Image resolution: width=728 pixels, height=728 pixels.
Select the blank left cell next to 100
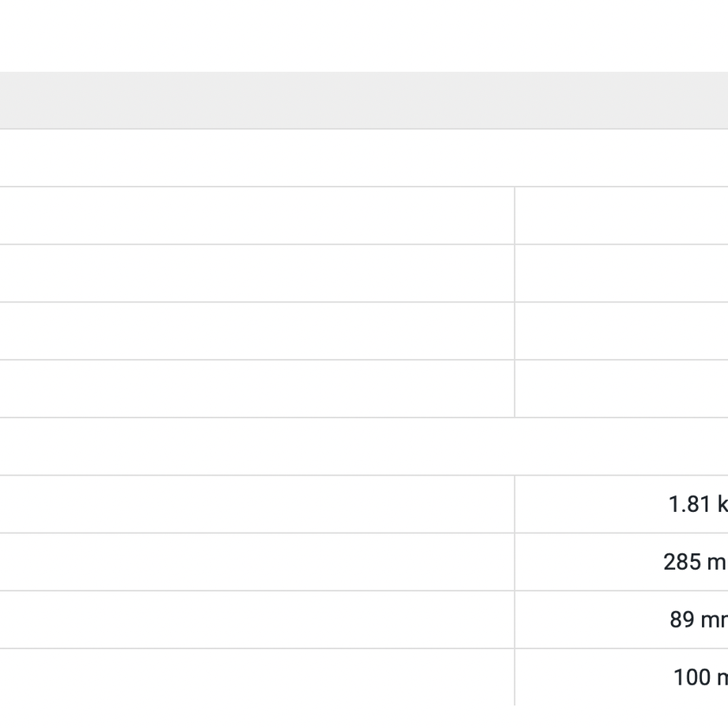click(x=257, y=677)
